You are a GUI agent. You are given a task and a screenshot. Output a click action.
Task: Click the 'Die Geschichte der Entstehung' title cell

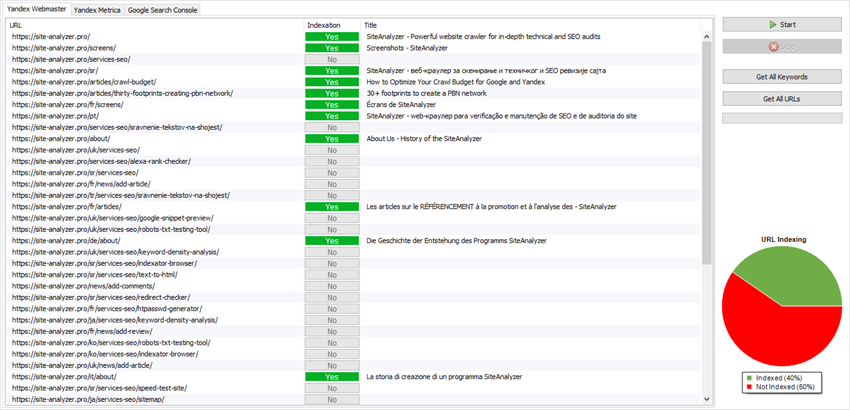pos(456,241)
